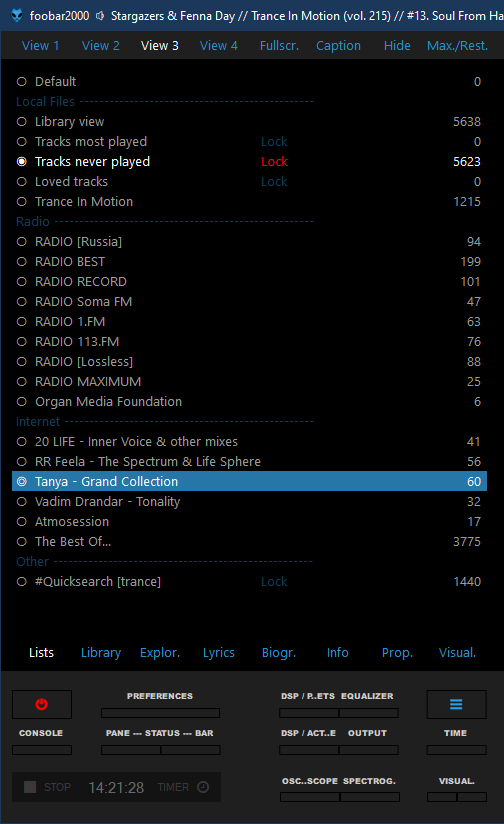Toggle Lock on Tracks never played
The height and width of the screenshot is (824, 504).
[x=274, y=161]
